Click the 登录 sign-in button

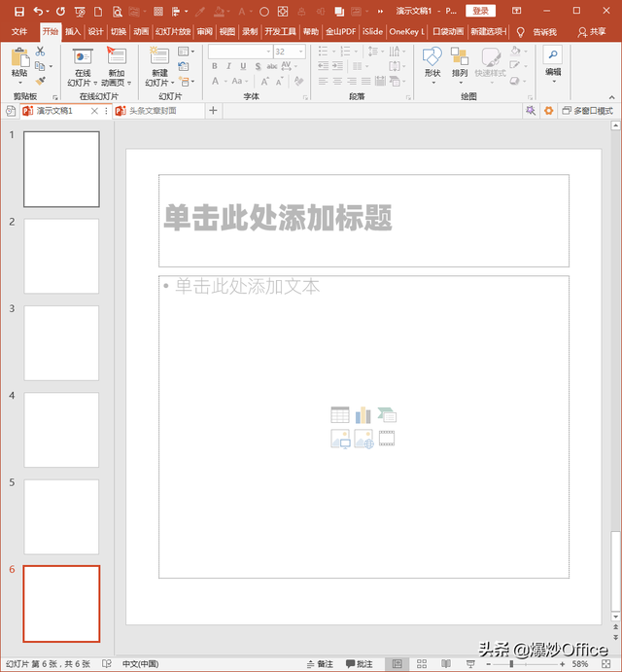pyautogui.click(x=481, y=11)
